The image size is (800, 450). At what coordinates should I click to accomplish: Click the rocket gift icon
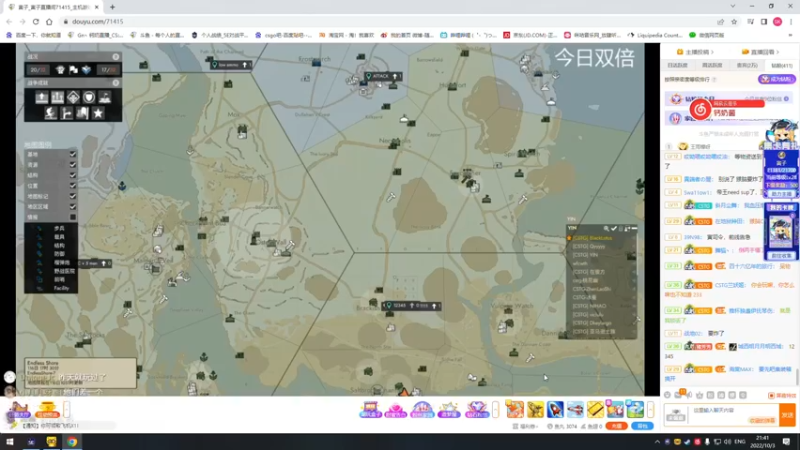[555, 409]
